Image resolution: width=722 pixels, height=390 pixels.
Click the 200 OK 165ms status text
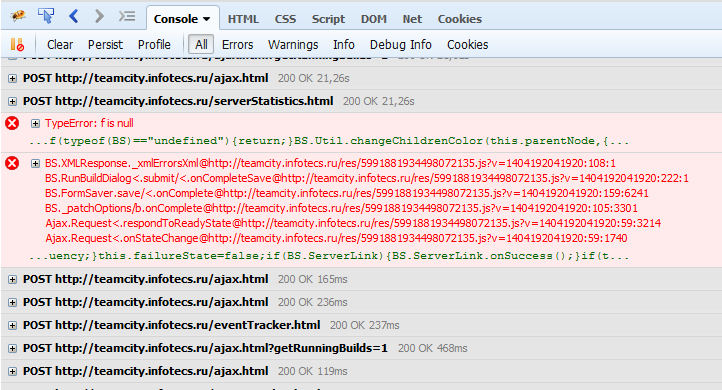pyautogui.click(x=313, y=279)
